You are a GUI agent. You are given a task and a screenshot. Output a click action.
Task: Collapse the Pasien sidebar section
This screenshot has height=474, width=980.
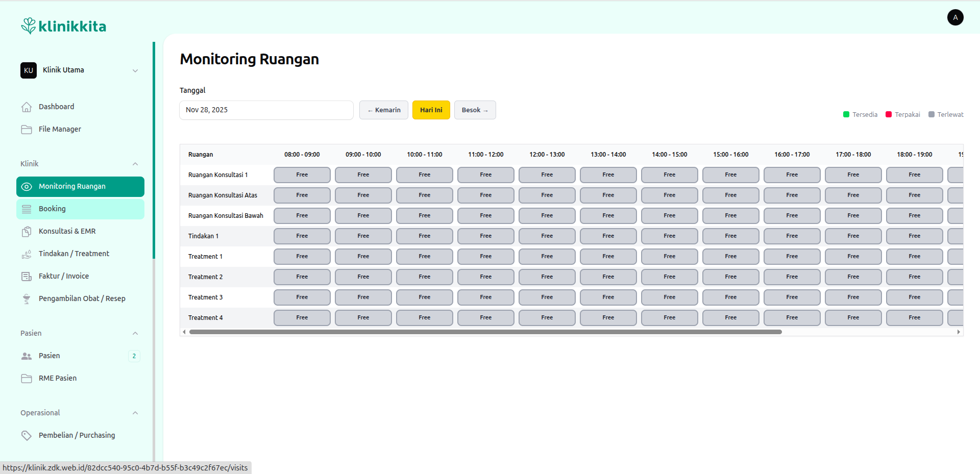[135, 333]
